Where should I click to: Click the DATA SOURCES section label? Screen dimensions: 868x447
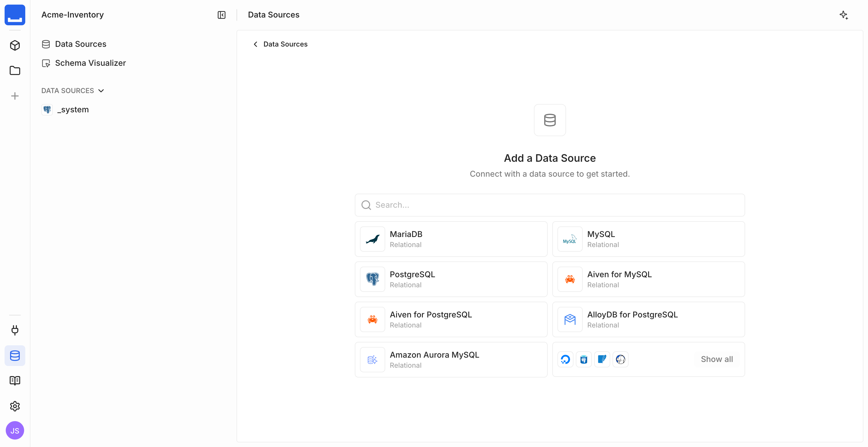coord(67,91)
